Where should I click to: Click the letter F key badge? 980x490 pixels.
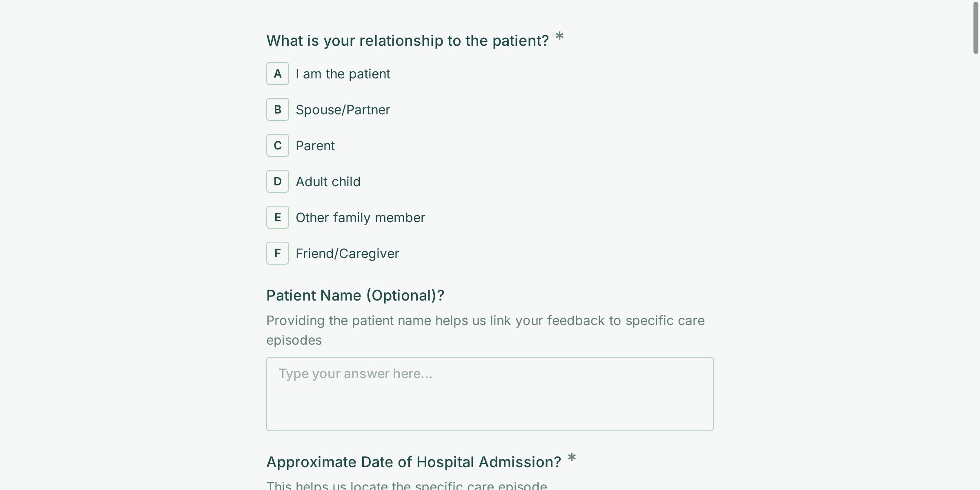[x=278, y=253]
